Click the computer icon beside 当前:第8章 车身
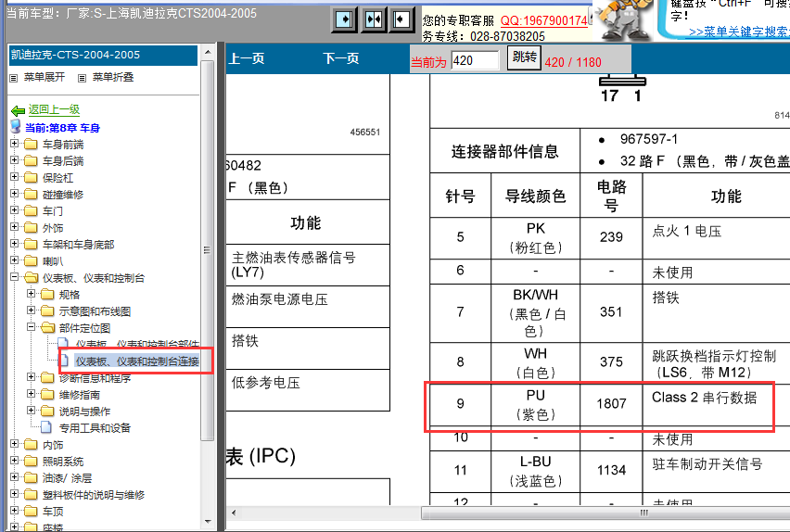790x532 pixels. (x=16, y=126)
